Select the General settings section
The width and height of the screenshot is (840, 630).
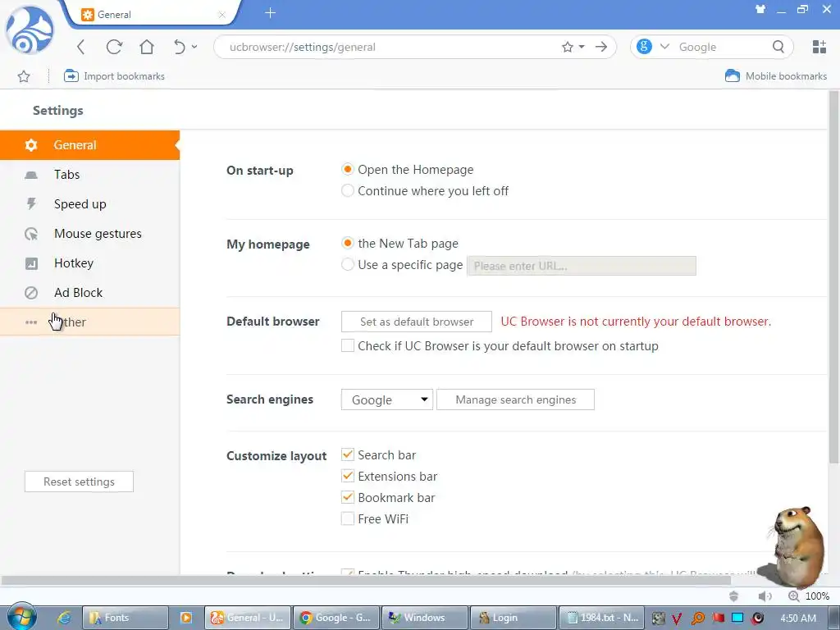90,145
